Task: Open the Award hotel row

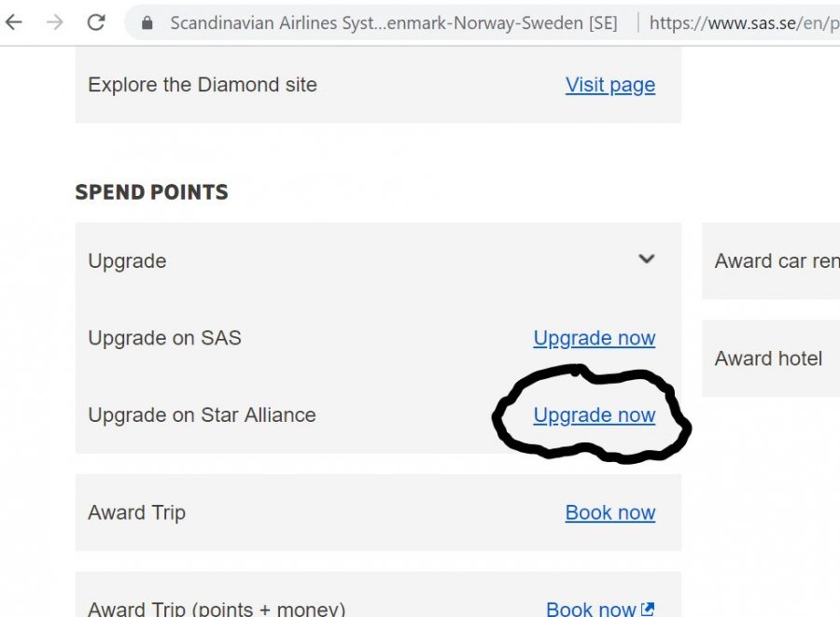Action: (x=768, y=358)
